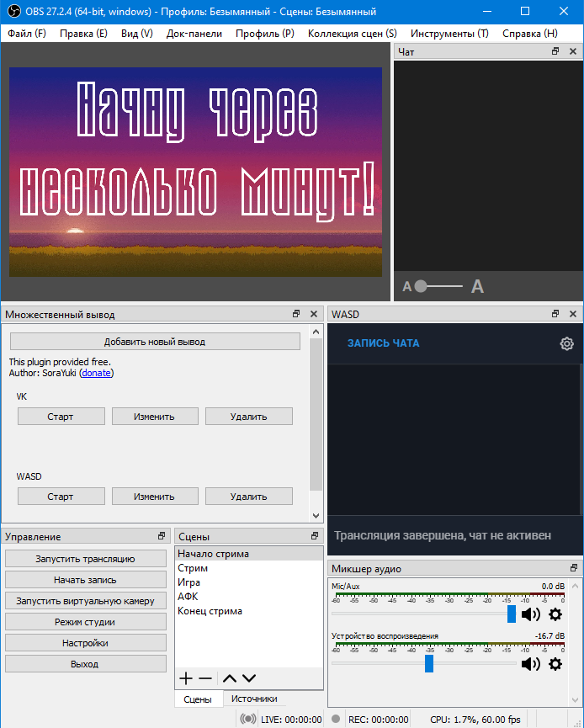The height and width of the screenshot is (728, 584).
Task: Undock the Сцены panel
Action: click(x=315, y=536)
